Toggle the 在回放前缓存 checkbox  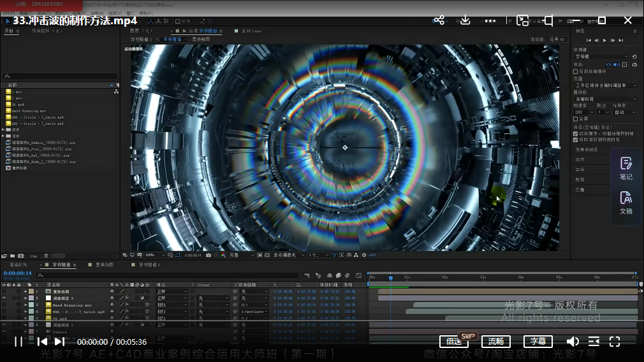576,71
